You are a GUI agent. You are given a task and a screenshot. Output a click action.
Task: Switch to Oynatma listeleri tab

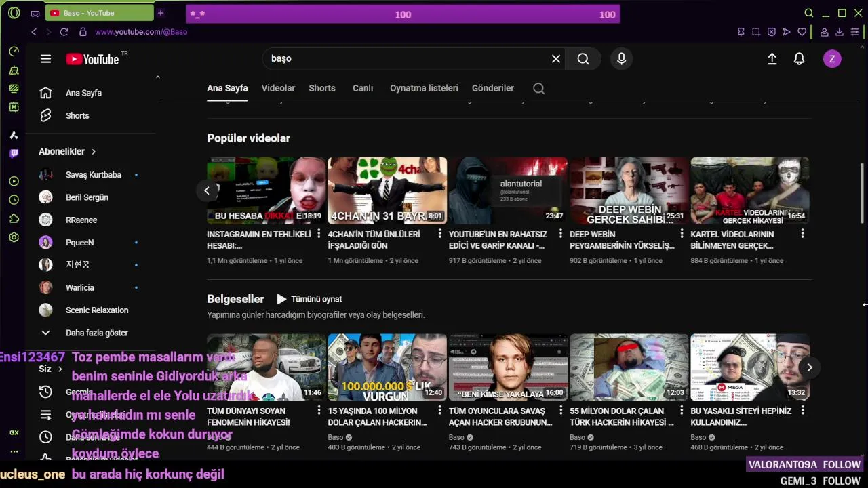coord(424,88)
